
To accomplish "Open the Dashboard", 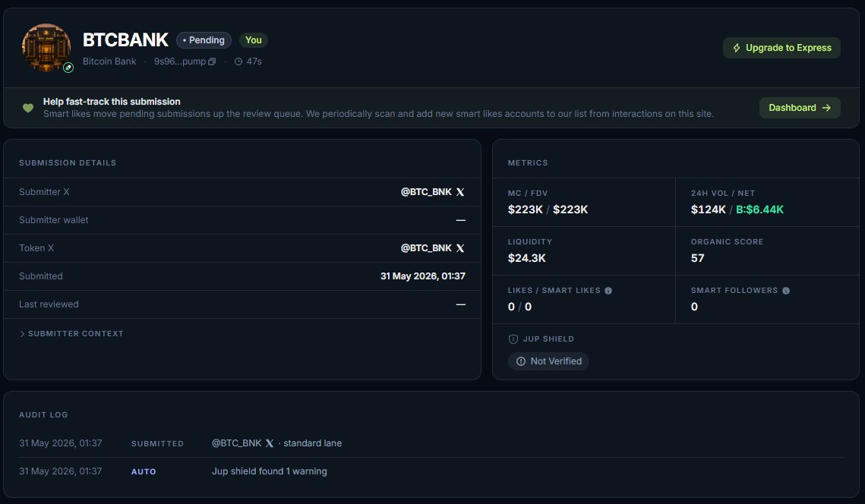I will click(800, 108).
